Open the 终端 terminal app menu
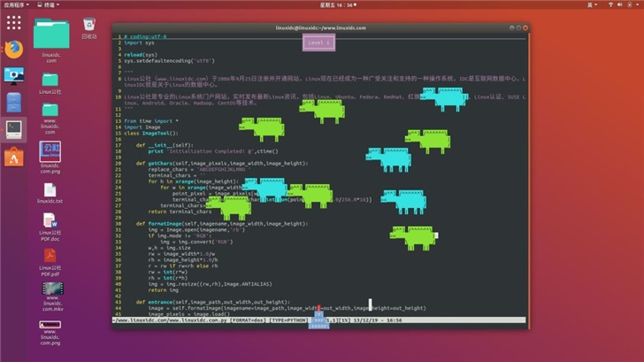The width and height of the screenshot is (644, 362). pyautogui.click(x=51, y=4)
